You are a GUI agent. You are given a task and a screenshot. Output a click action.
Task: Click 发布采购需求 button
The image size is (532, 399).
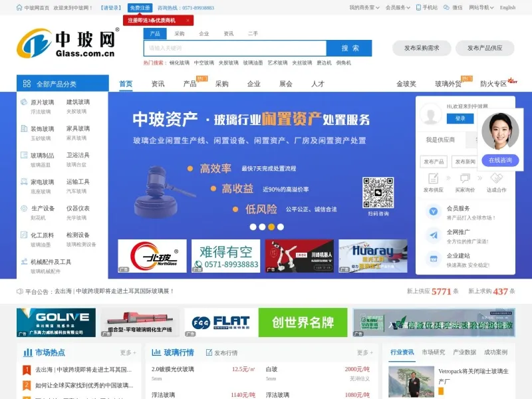coord(422,48)
